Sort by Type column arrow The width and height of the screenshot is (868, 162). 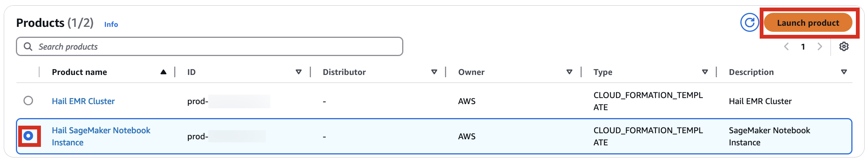705,72
